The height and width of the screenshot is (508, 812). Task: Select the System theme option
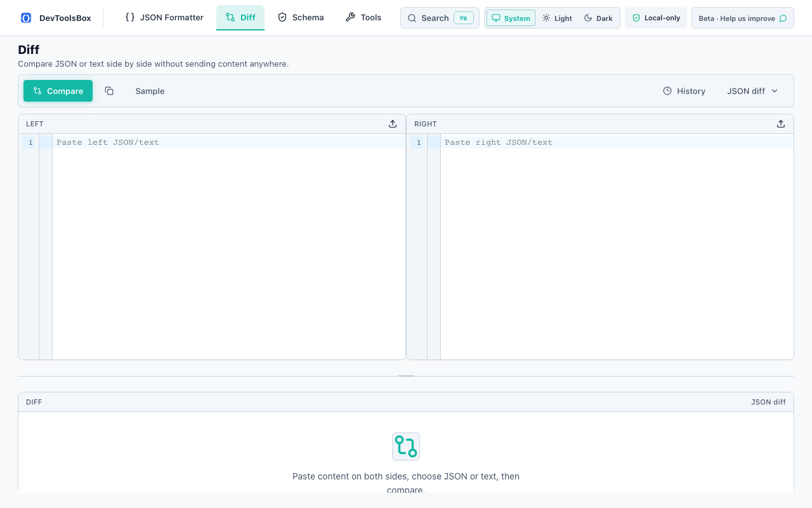pos(511,18)
